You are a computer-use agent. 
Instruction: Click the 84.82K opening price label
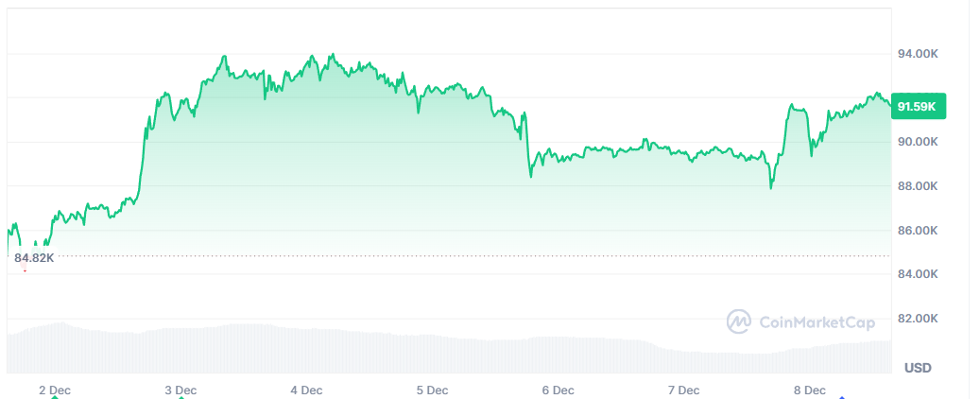click(x=34, y=257)
